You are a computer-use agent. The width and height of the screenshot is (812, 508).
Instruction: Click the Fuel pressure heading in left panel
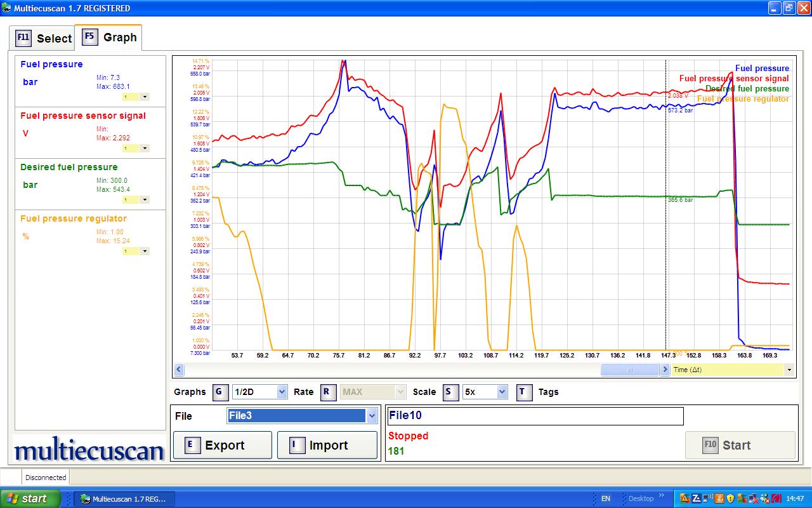pos(51,64)
